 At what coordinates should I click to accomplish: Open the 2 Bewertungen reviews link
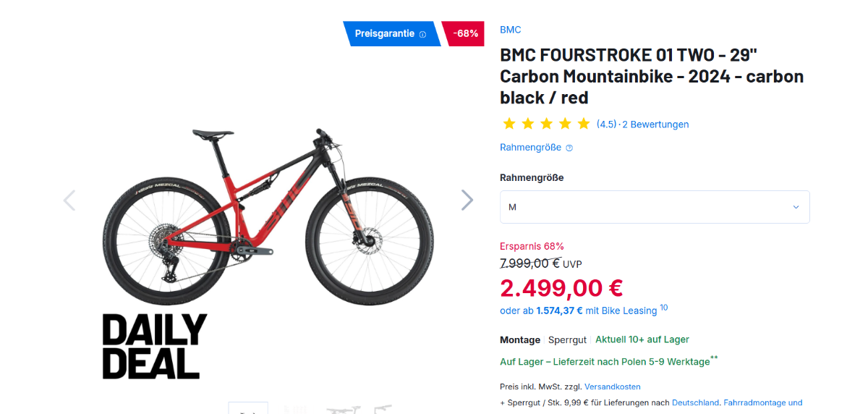[x=655, y=124]
